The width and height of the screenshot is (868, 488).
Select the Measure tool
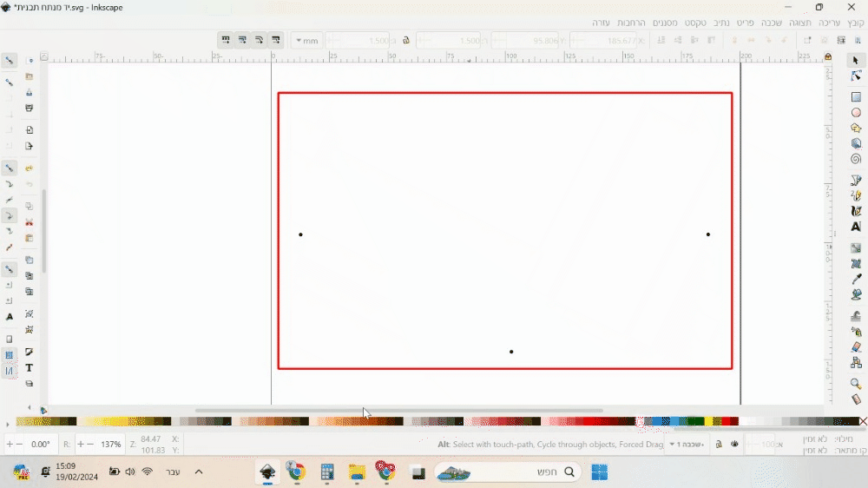tap(856, 399)
